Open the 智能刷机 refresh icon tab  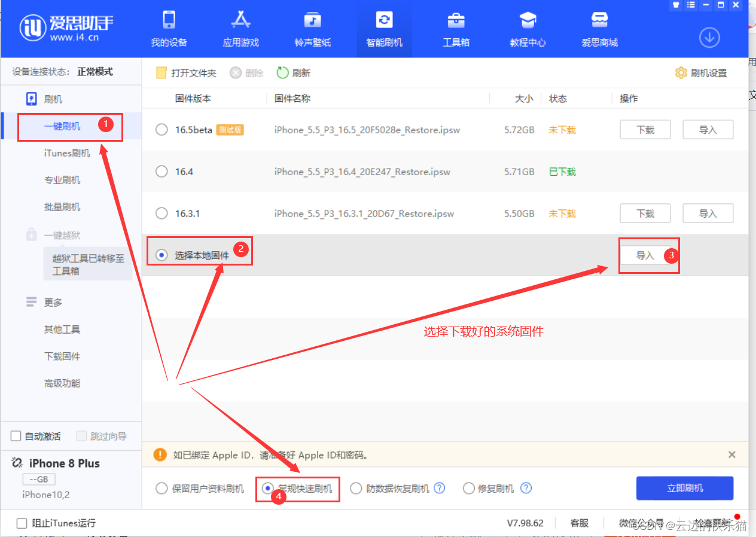click(x=385, y=20)
